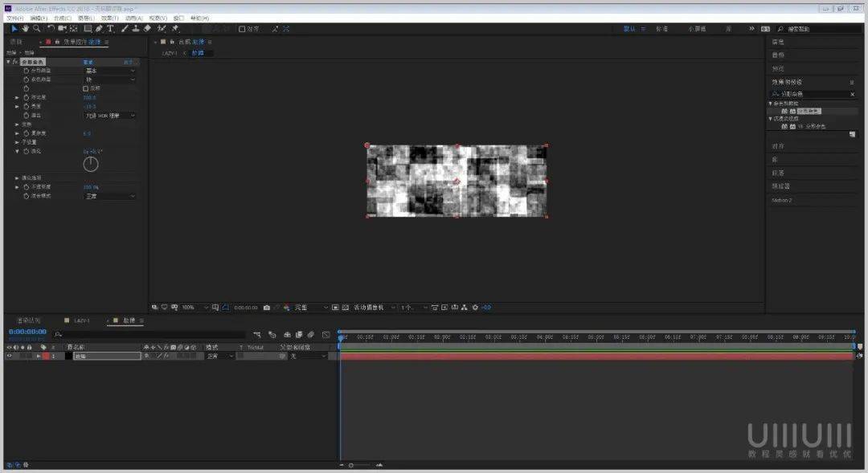Clear the effects search with the X button
The image size is (868, 473).
853,94
